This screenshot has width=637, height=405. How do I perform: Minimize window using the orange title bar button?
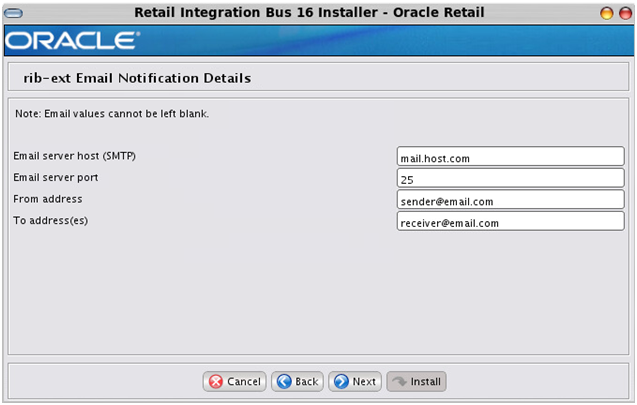coord(607,13)
